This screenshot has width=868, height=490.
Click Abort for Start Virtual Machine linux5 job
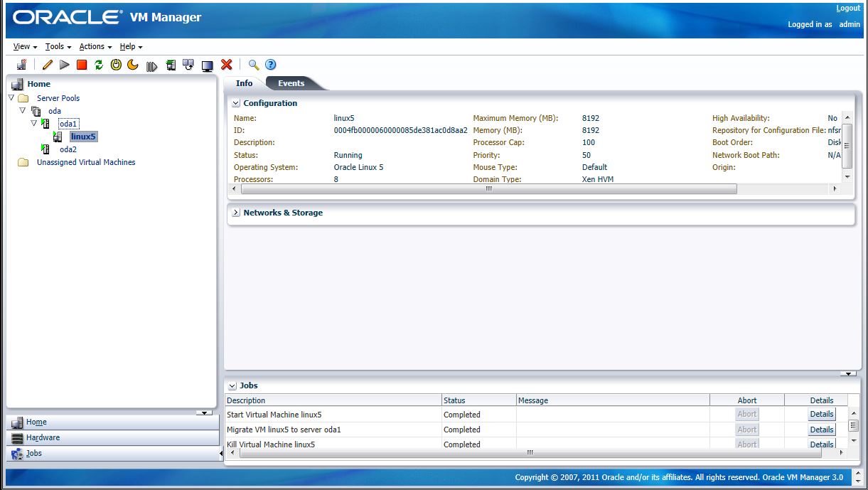tap(746, 415)
